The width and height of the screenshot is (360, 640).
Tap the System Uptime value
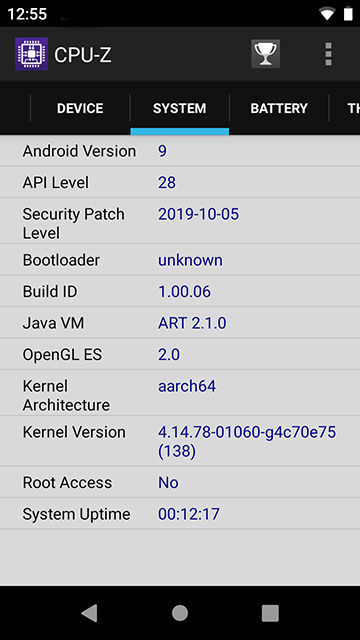(x=189, y=514)
